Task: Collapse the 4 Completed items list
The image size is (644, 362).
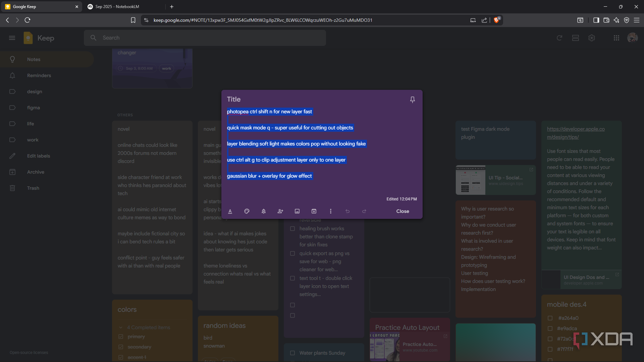Action: 121,327
